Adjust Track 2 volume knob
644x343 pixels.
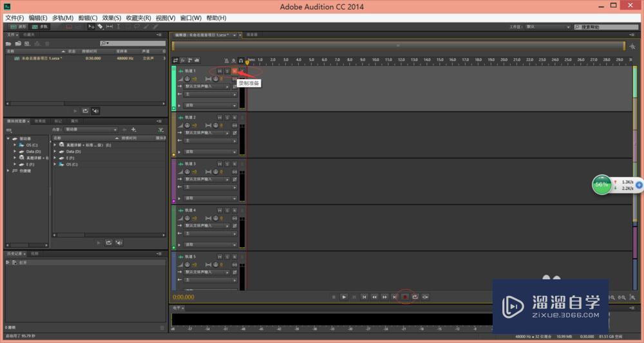click(187, 125)
